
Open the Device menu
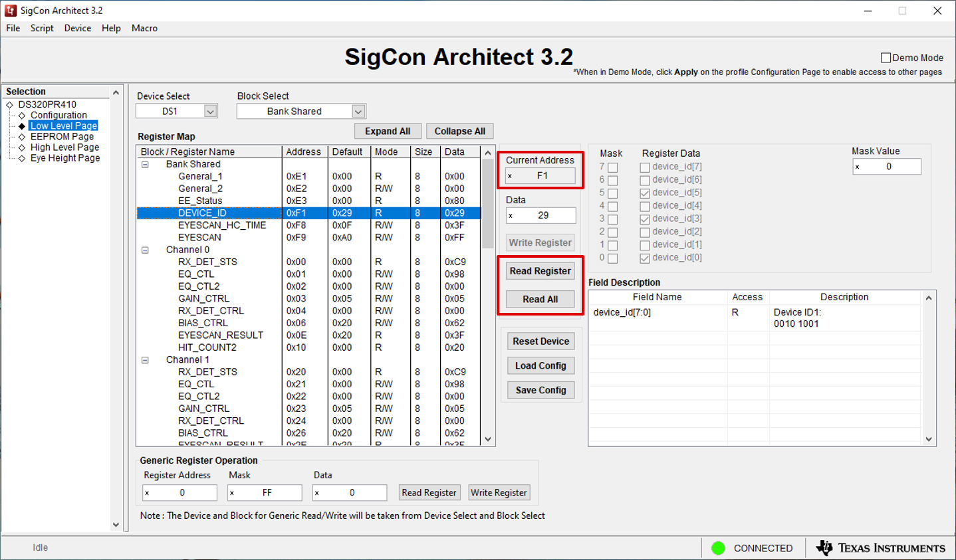tap(78, 28)
